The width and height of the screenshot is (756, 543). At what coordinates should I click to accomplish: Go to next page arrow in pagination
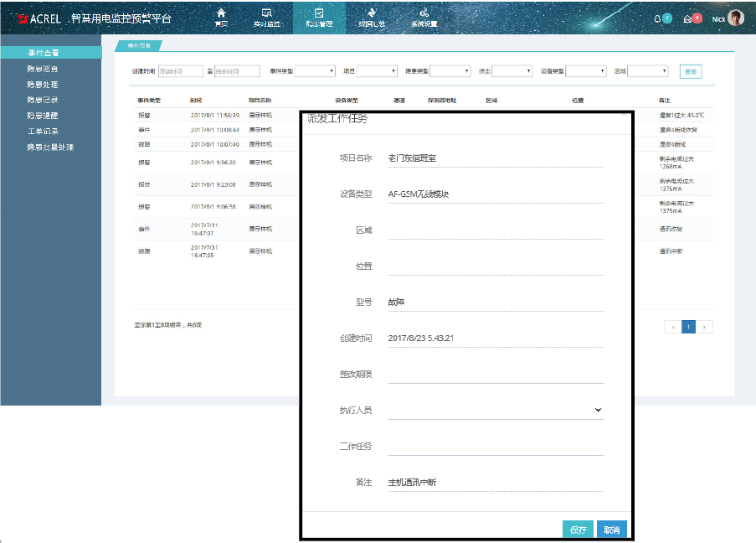(704, 327)
